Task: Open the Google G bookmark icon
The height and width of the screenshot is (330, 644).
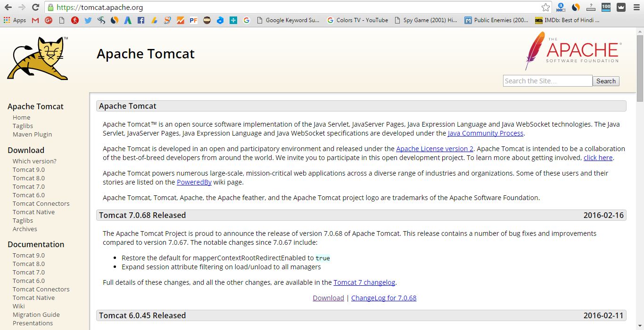Action: (247, 20)
